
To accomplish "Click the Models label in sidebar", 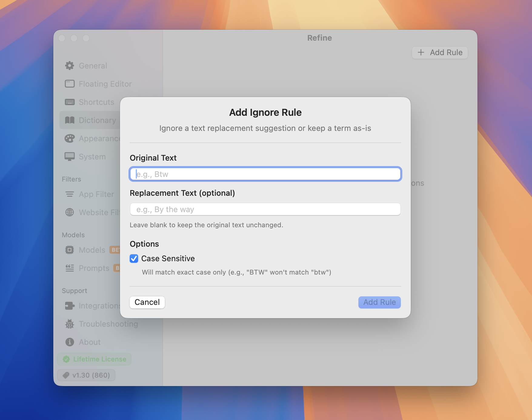I will tap(92, 250).
